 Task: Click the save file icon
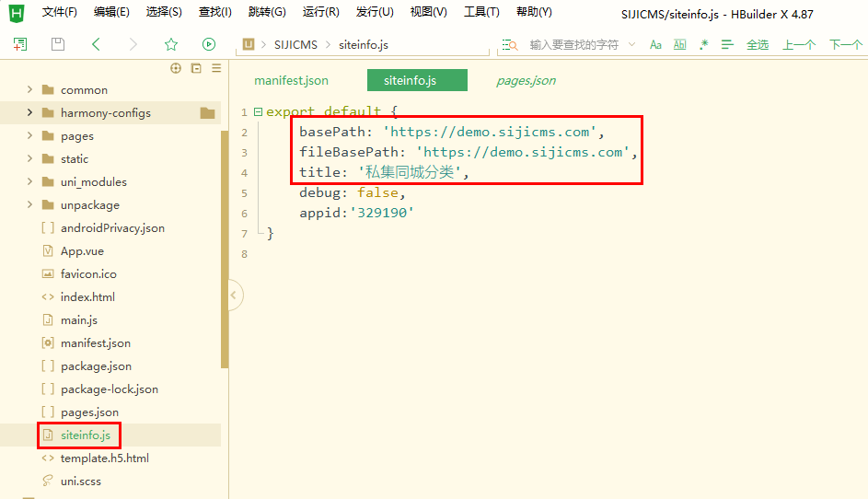[x=58, y=44]
